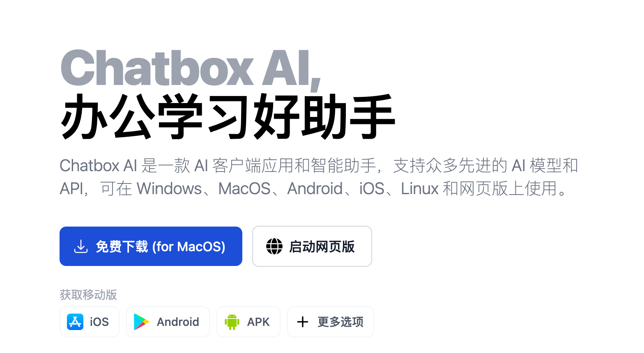Click the green Android robot icon
This screenshot has height=353, width=644.
pos(232,322)
